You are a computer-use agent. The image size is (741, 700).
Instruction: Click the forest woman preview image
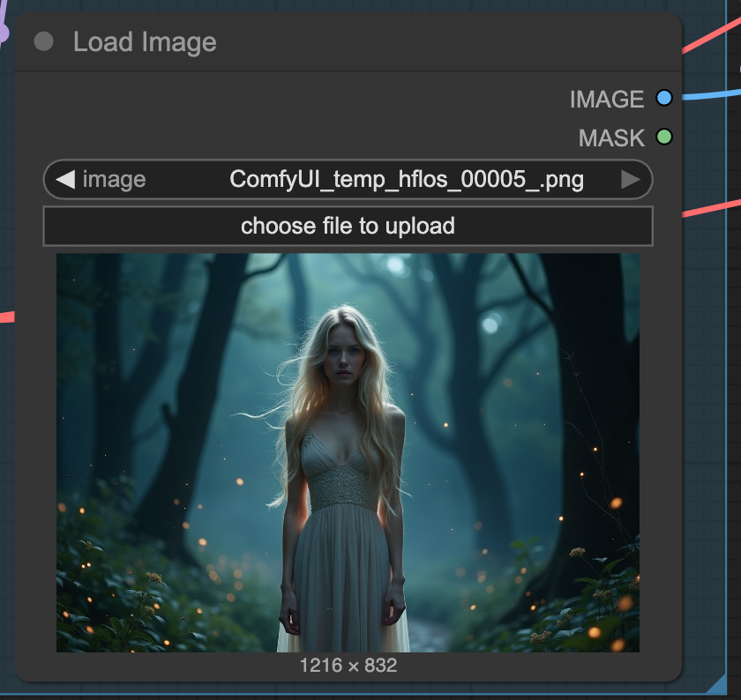coord(348,452)
